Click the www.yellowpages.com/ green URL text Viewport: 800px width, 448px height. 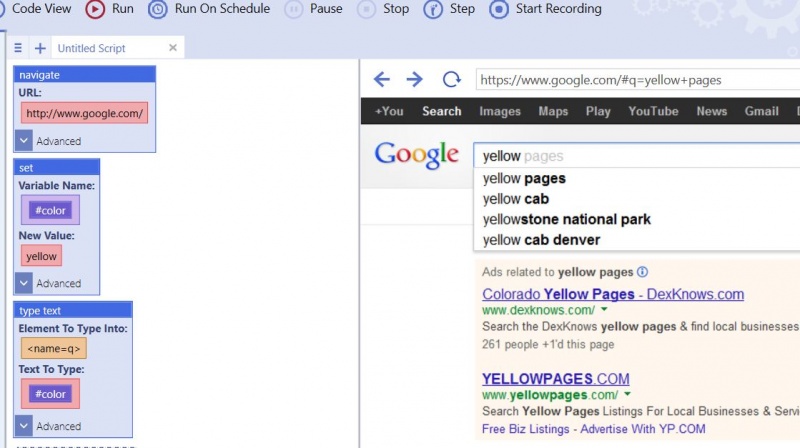coord(550,394)
